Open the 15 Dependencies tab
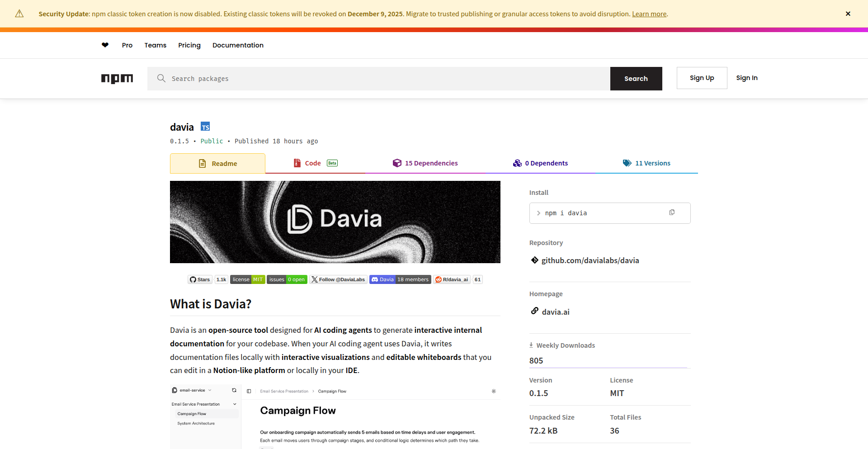Viewport: 868px width, 449px height. [x=425, y=163]
